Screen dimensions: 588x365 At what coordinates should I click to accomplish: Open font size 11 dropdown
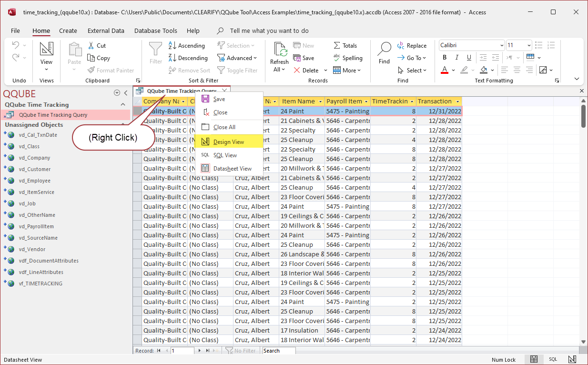coord(529,45)
